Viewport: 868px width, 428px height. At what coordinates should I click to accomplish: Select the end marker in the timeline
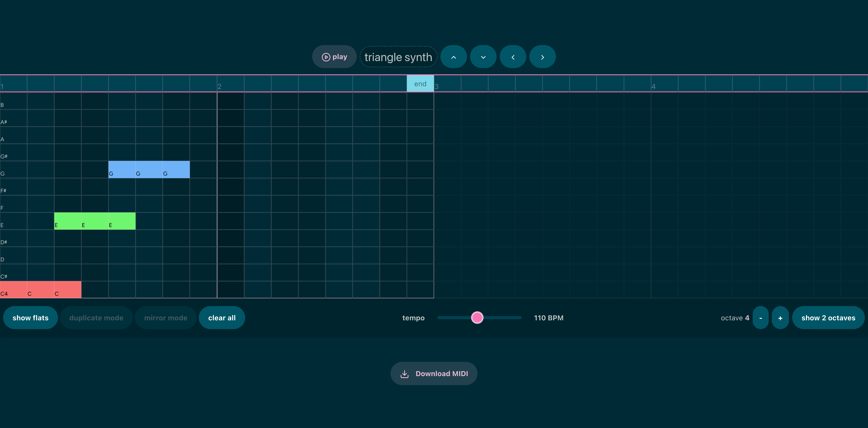pos(420,83)
